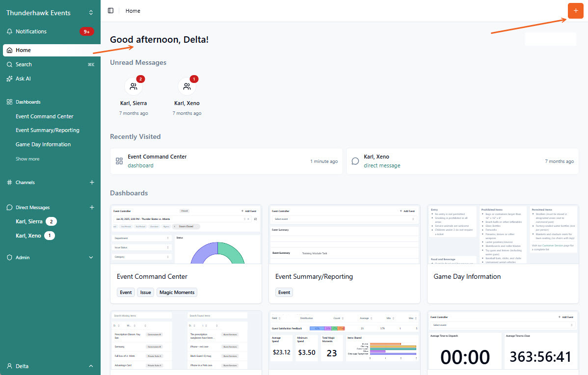Image resolution: width=588 pixels, height=375 pixels.
Task: Open Game Day Information sidebar item
Action: point(43,144)
